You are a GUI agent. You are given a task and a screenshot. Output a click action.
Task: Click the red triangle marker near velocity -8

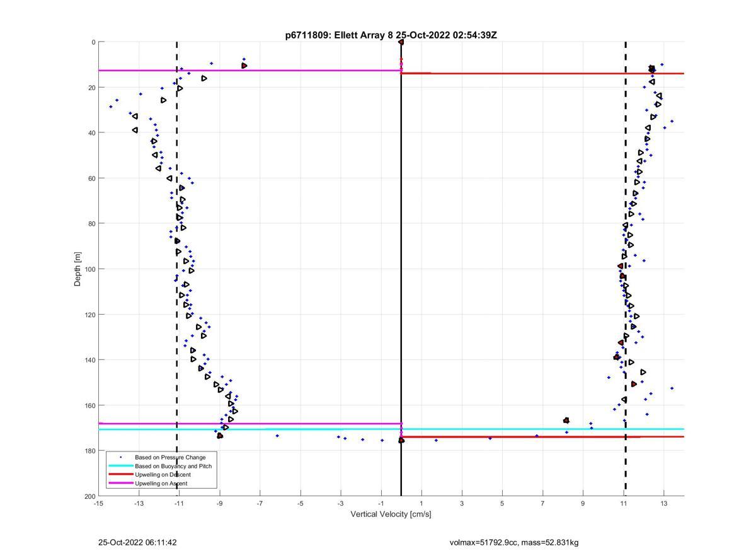(x=244, y=66)
